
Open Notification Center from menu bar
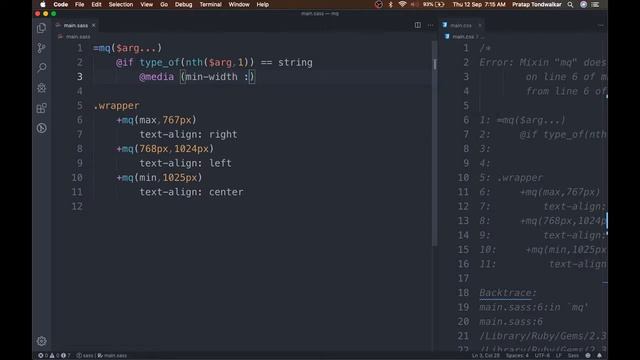[596, 4]
